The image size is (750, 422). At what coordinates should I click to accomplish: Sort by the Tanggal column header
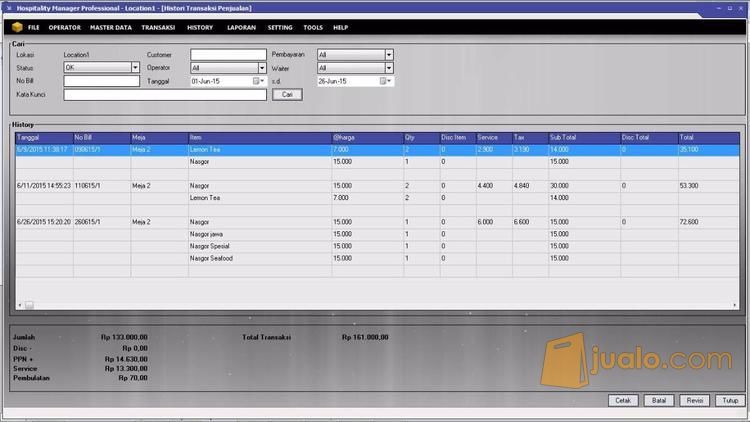tap(44, 138)
